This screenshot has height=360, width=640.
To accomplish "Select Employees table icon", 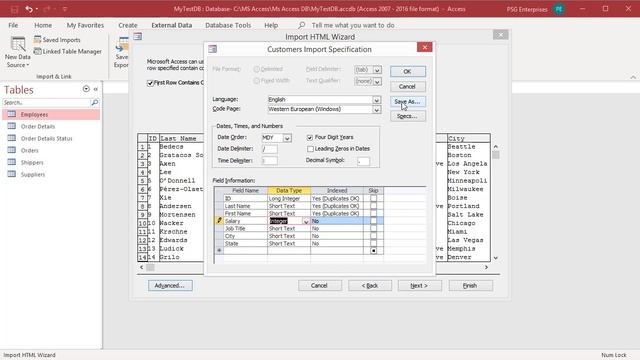I will tap(12, 114).
